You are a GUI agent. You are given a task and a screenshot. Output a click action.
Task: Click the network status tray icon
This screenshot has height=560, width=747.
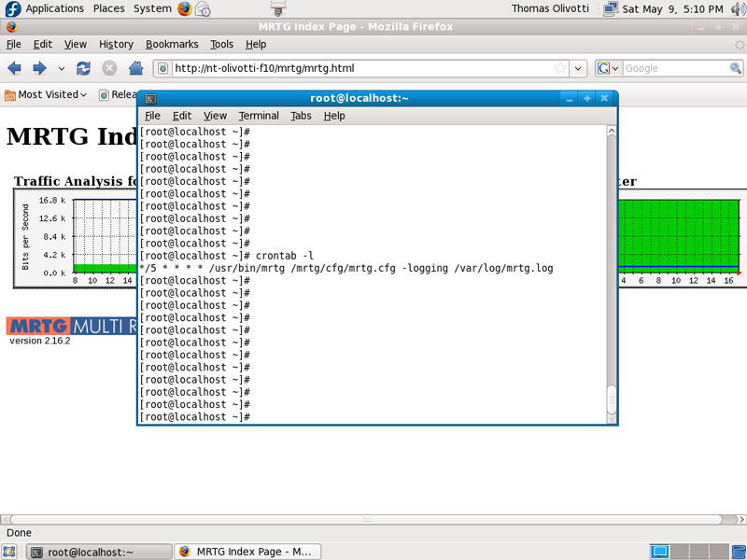coord(611,8)
